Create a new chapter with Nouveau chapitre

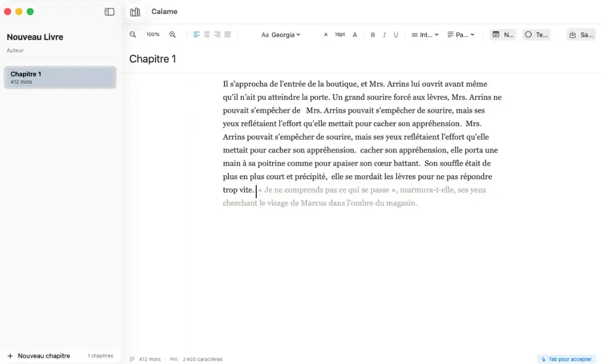[39, 356]
